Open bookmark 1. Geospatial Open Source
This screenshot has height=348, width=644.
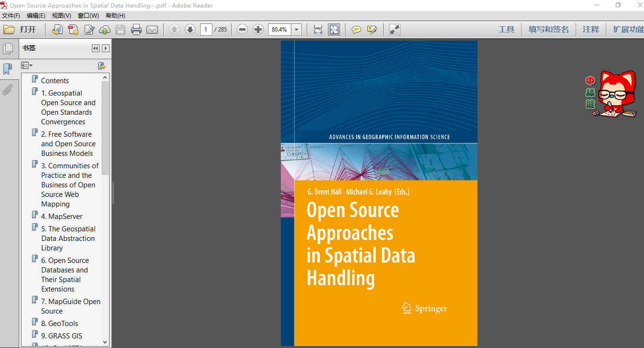tap(68, 107)
